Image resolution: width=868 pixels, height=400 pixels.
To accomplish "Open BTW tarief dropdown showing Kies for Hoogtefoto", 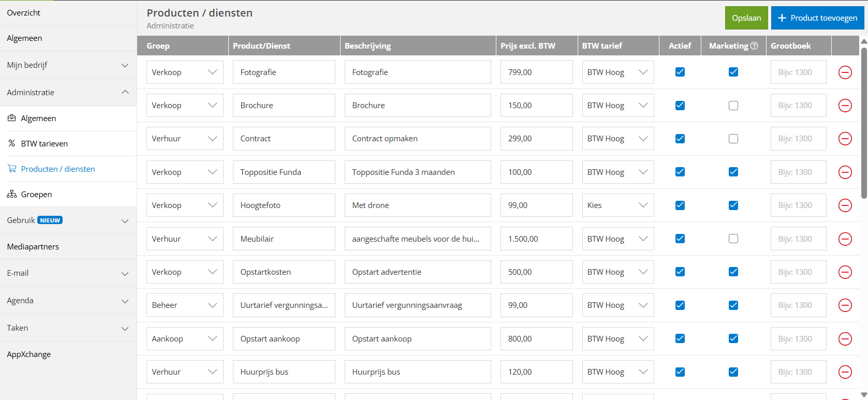I will (x=617, y=205).
